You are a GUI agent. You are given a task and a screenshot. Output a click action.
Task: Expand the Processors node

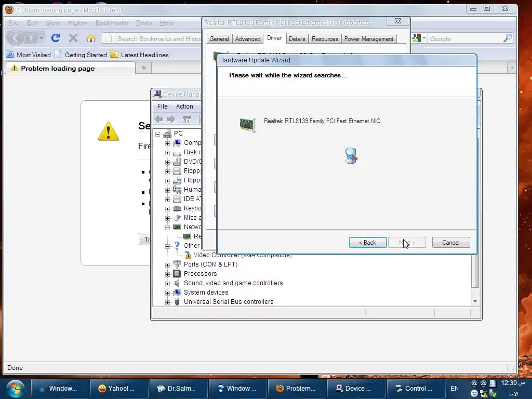(x=167, y=274)
